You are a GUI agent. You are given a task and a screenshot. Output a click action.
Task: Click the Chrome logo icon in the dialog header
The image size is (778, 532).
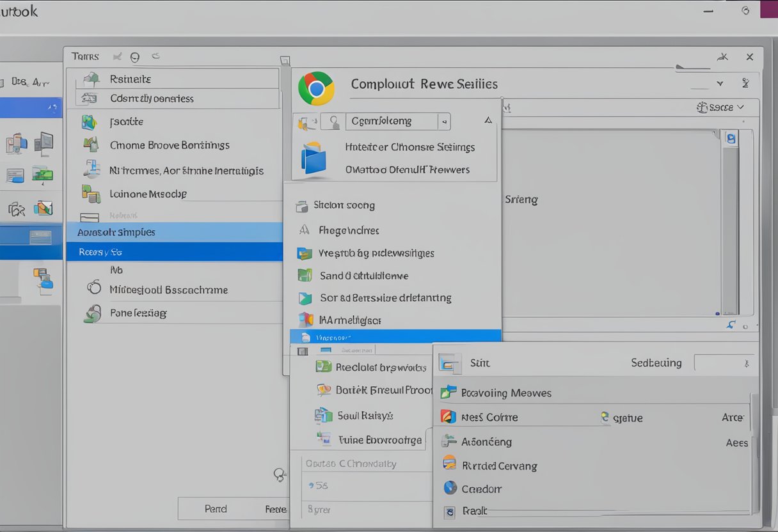tap(316, 88)
